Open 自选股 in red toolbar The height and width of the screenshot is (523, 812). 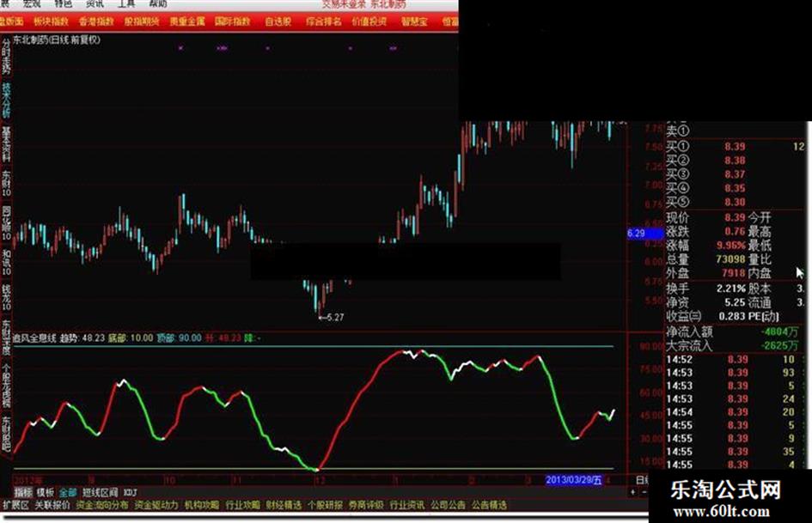tap(278, 21)
